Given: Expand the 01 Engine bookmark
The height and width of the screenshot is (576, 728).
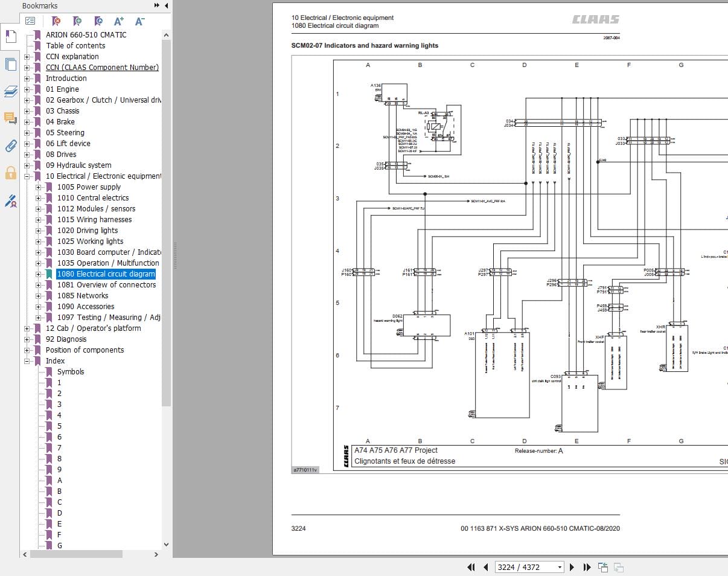Looking at the screenshot, I should [x=27, y=89].
